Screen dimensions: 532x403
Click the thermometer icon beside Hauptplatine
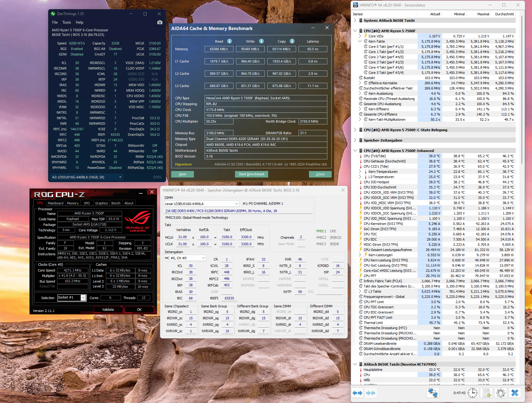361,370
